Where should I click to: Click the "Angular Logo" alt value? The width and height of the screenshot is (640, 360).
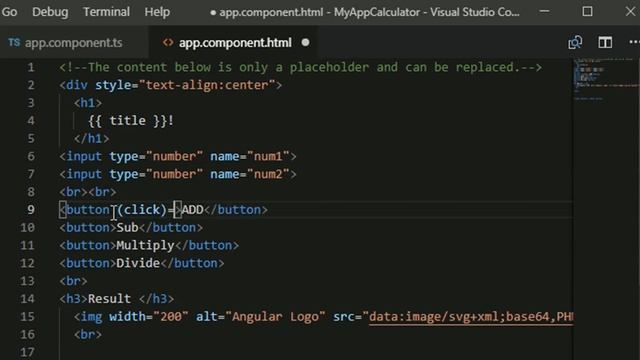pyautogui.click(x=275, y=317)
